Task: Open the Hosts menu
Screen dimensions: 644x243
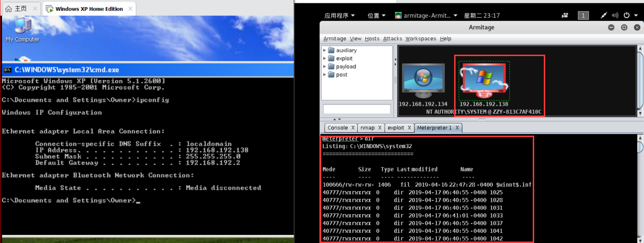Action: pyautogui.click(x=372, y=39)
